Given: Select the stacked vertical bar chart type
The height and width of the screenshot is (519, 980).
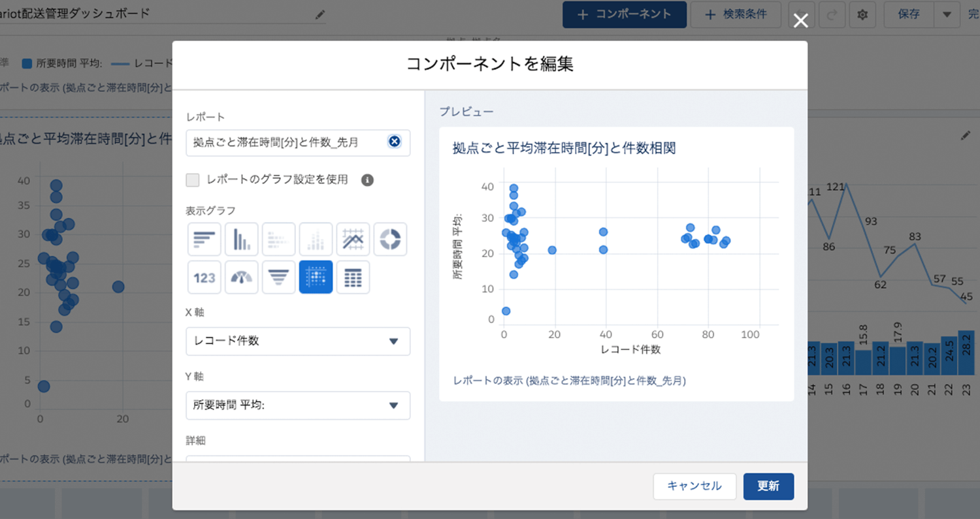Looking at the screenshot, I should point(316,240).
